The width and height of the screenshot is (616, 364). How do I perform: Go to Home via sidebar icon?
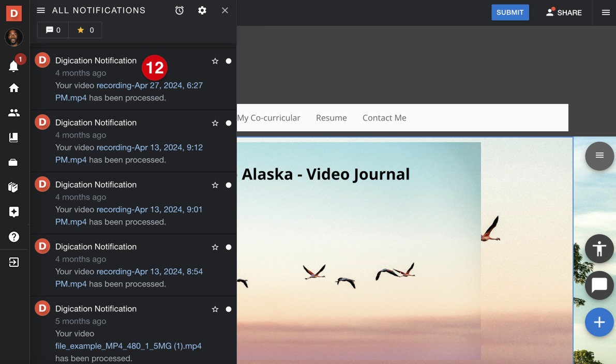point(14,88)
